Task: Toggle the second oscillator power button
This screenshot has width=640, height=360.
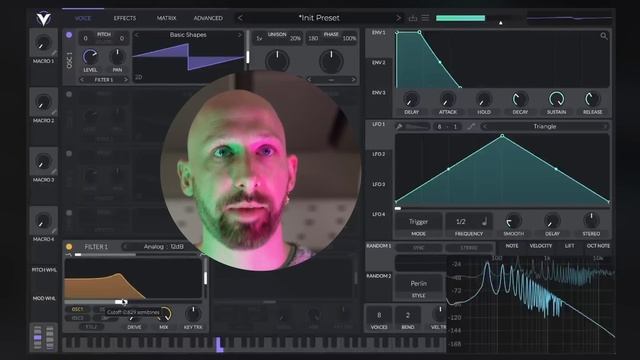Action: [69, 94]
